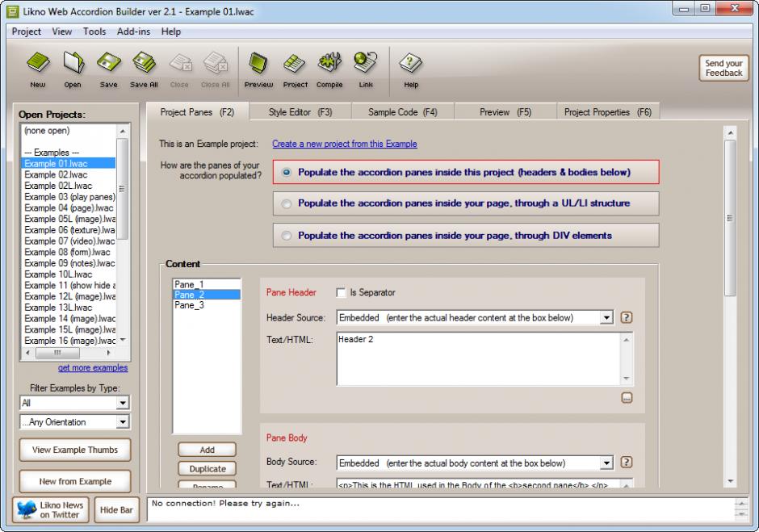This screenshot has width=759, height=532.
Task: Select 'Example 16 (image).lwac' in the list
Action: (69, 341)
